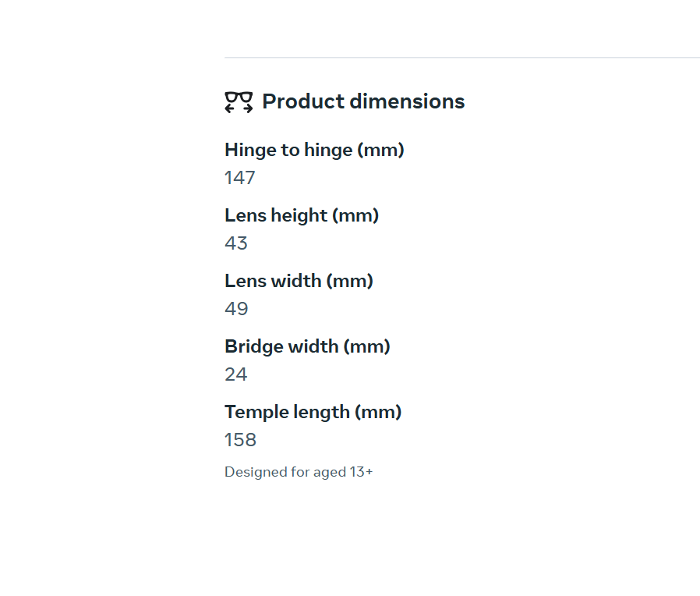Select the Lens width label
This screenshot has height=596, width=700.
(273, 281)
